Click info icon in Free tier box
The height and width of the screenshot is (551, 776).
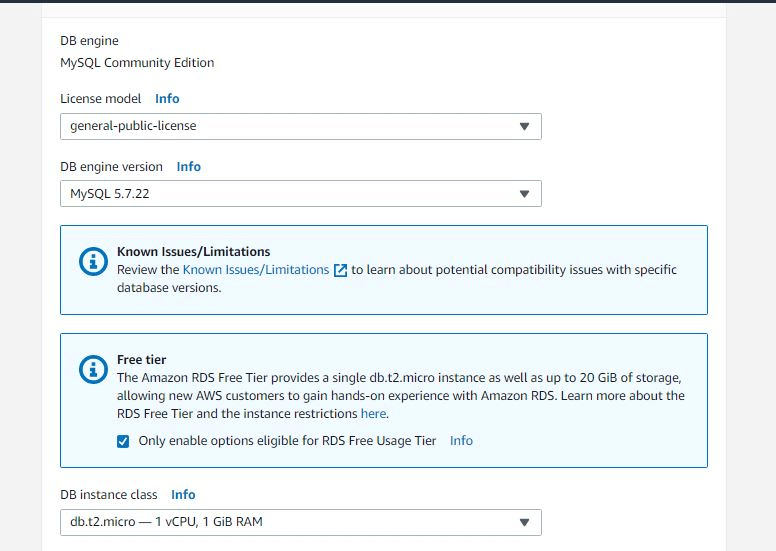point(93,369)
